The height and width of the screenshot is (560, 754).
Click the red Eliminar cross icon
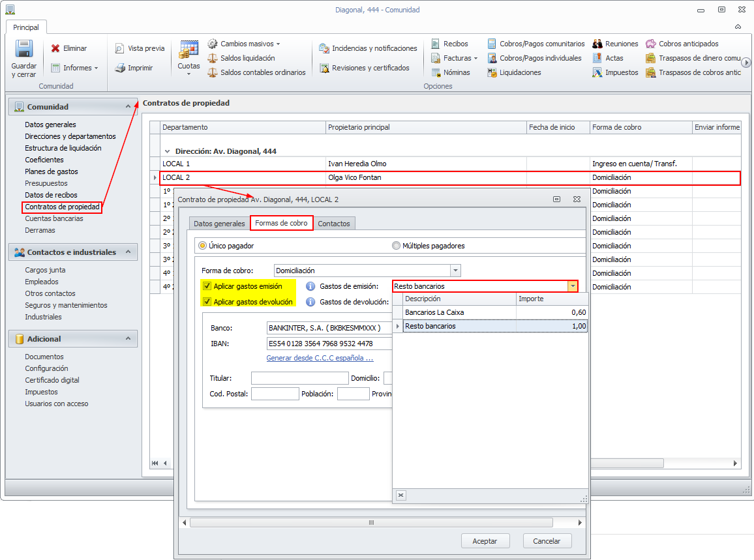(56, 48)
